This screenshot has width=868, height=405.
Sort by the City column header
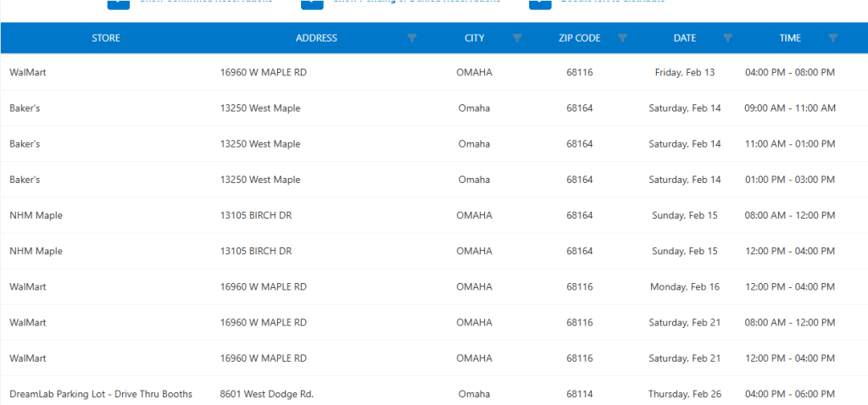point(475,38)
